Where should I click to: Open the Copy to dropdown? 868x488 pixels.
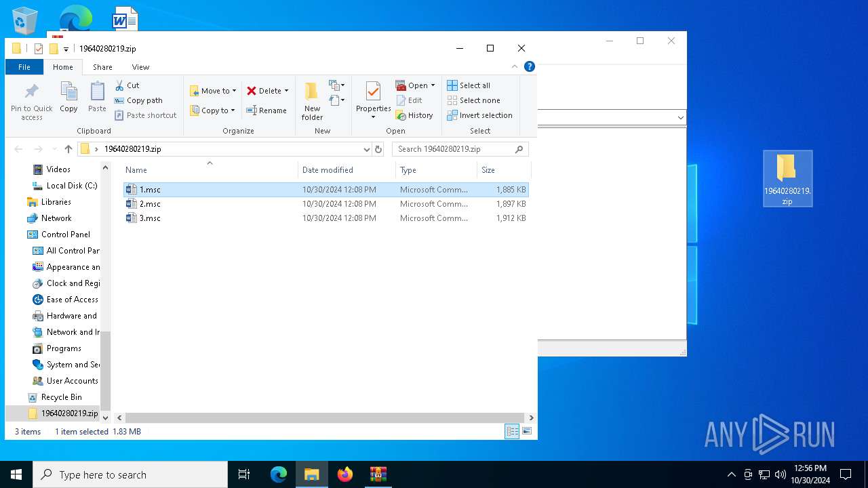pos(212,110)
